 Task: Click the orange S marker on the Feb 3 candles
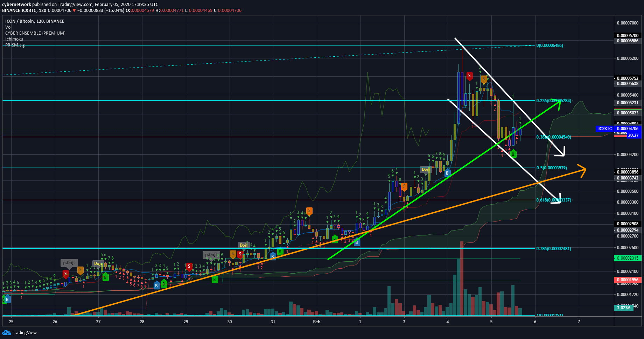click(404, 186)
